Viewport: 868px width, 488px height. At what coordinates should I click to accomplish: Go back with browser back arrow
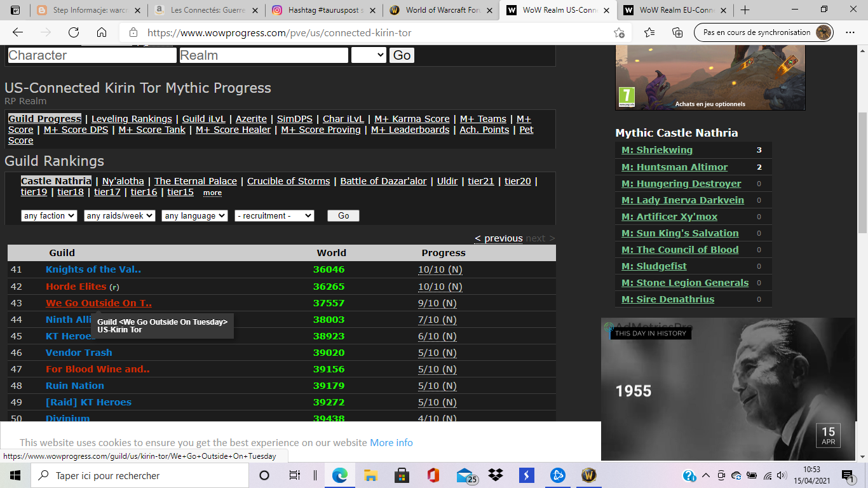pyautogui.click(x=17, y=32)
